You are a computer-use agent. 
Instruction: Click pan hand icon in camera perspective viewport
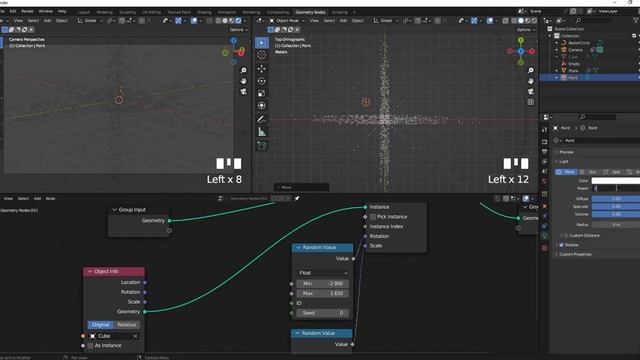(243, 81)
